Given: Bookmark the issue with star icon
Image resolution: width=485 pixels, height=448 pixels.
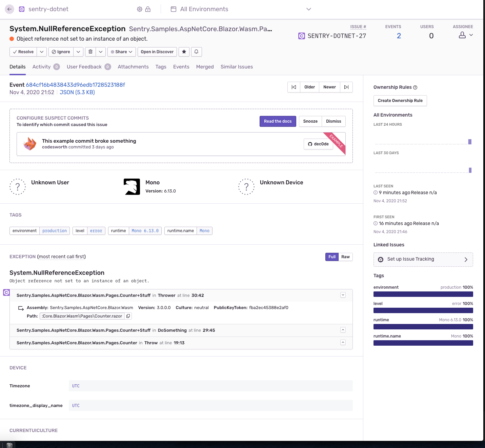Looking at the screenshot, I should tap(184, 52).
